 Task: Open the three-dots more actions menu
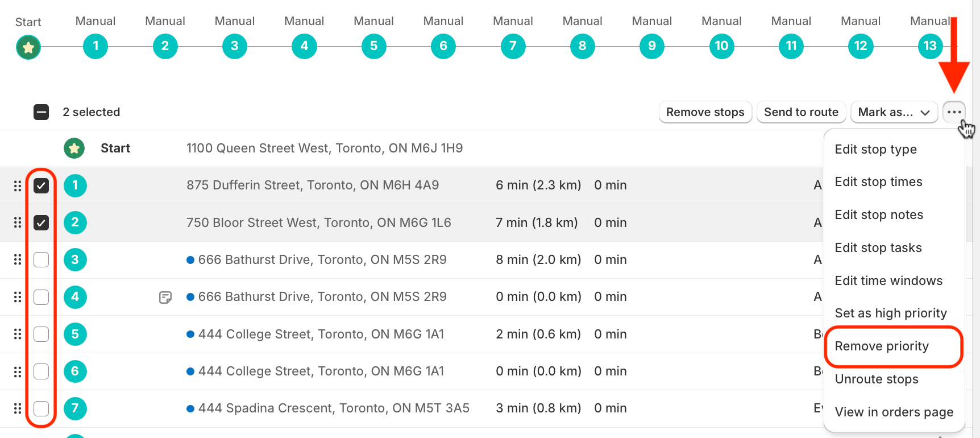(954, 112)
